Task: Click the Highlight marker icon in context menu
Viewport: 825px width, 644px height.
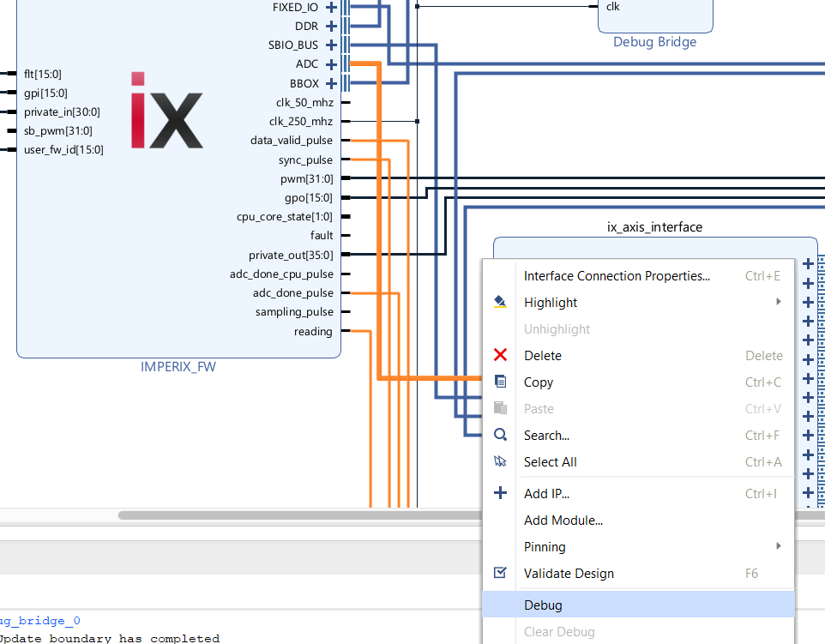Action: coord(501,303)
